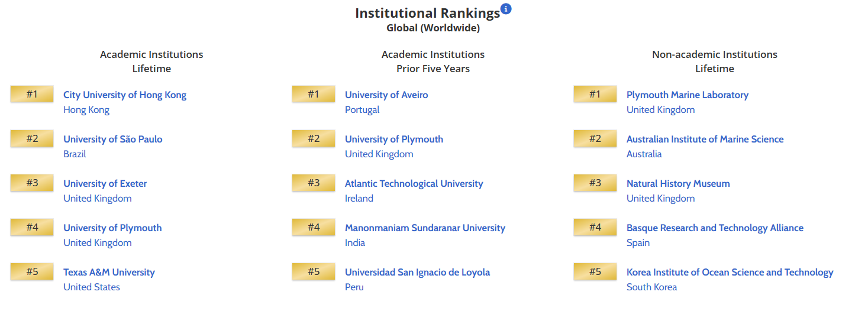Click the info icon beside Institutional Rankings
868x311 pixels.
coord(506,9)
